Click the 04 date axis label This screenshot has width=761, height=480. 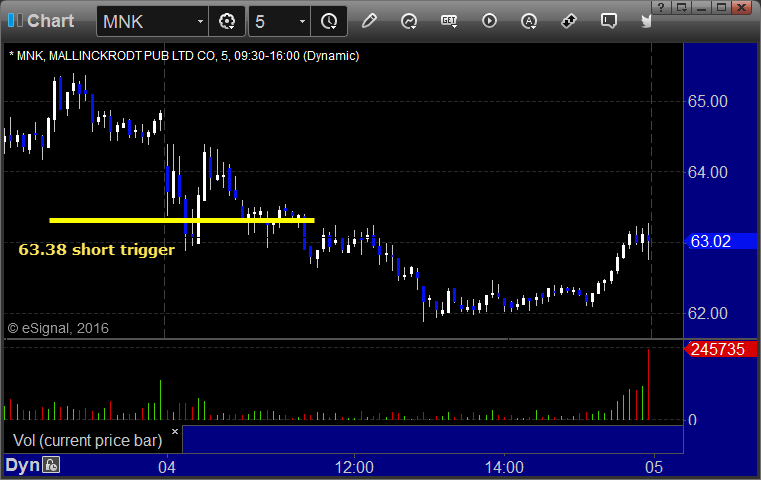167,467
